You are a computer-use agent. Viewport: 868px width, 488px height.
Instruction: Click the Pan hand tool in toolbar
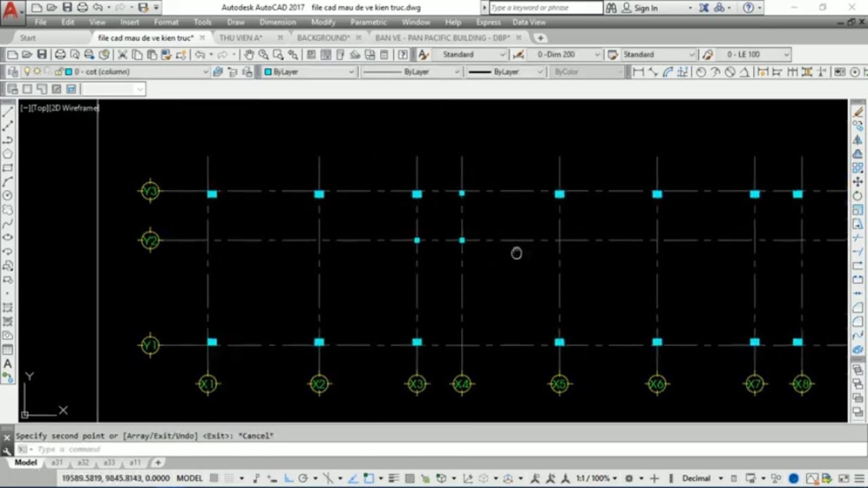tap(248, 55)
